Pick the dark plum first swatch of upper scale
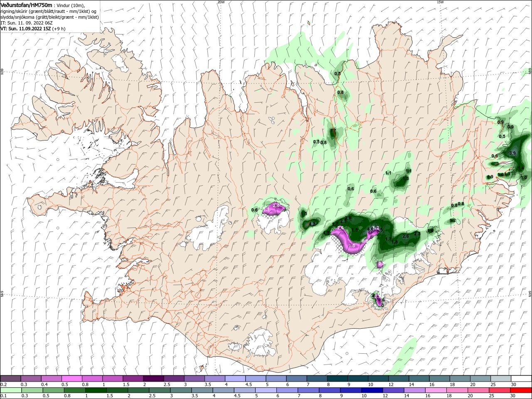This screenshot has height=399, width=532. click(10, 378)
